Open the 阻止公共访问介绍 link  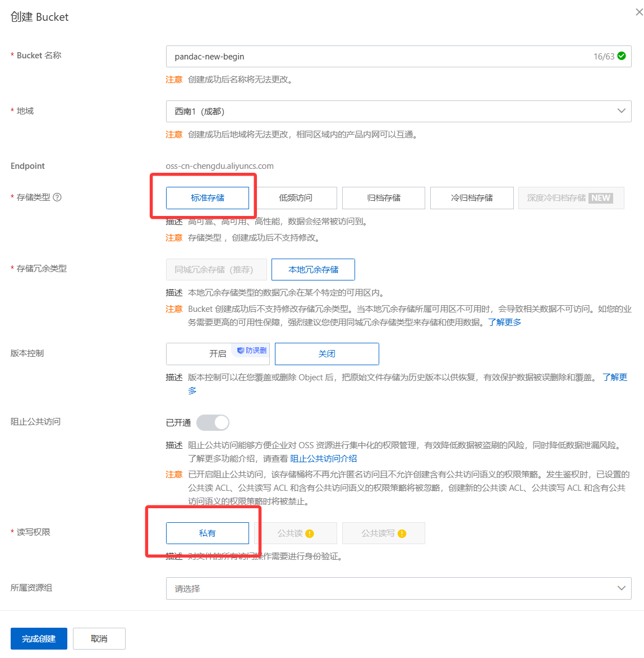coord(324,459)
